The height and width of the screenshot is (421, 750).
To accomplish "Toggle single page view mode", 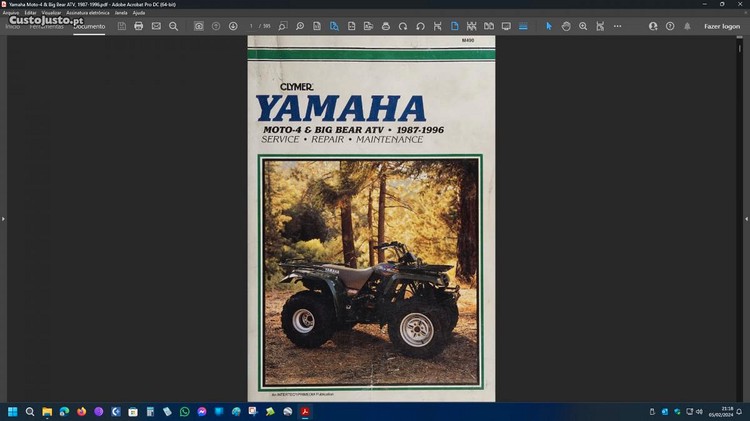I will click(x=454, y=26).
